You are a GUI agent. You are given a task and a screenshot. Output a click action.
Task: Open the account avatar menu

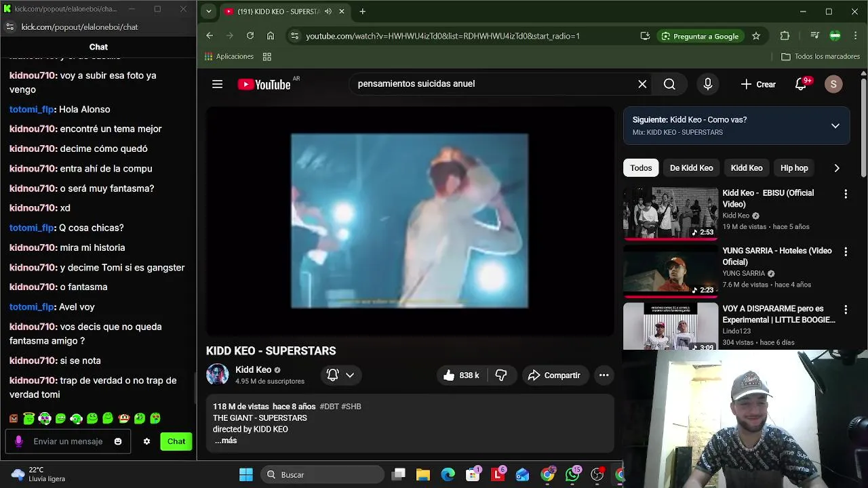[833, 84]
